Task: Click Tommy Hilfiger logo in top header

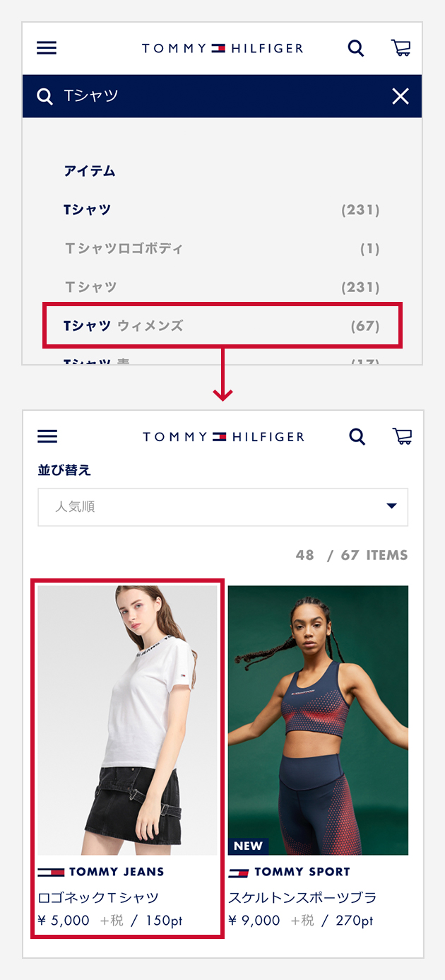Action: click(x=222, y=48)
